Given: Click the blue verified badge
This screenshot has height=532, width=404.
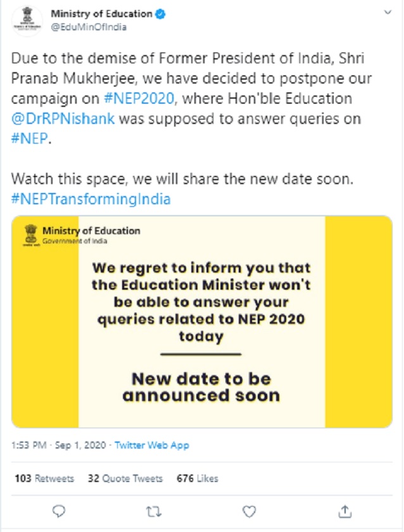Looking at the screenshot, I should pos(160,15).
